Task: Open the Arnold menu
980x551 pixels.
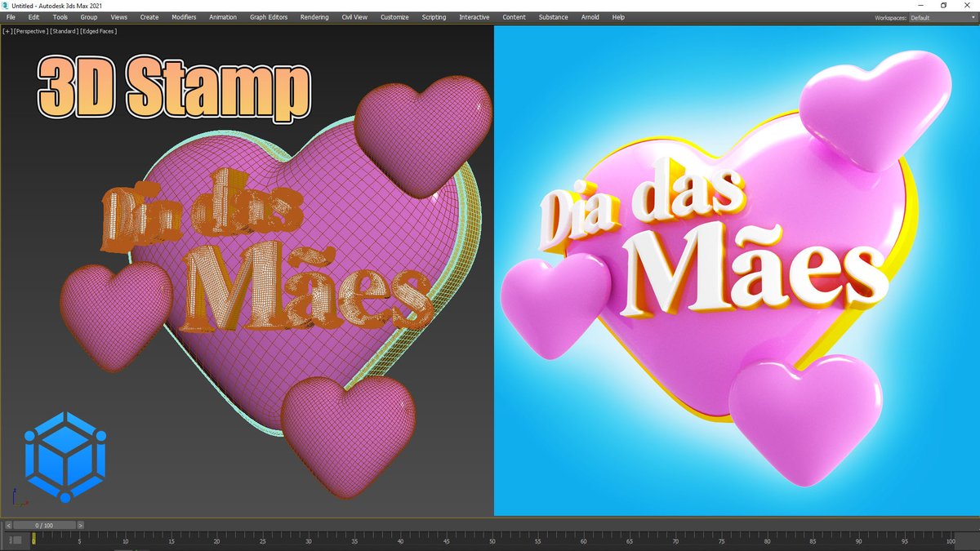Action: (x=590, y=17)
